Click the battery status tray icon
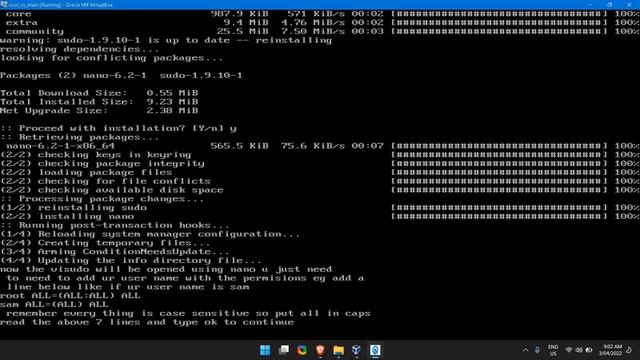The image size is (640, 360). 589,350
